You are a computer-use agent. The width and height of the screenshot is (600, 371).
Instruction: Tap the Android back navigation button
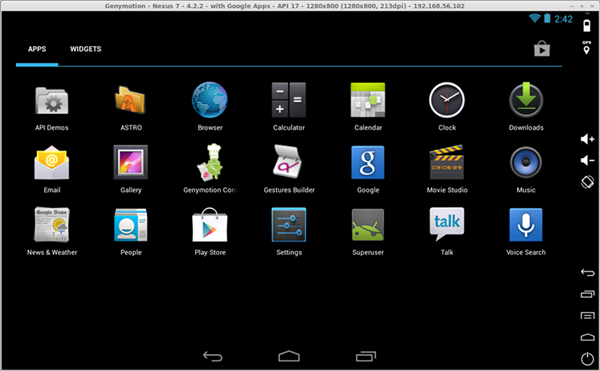(212, 356)
